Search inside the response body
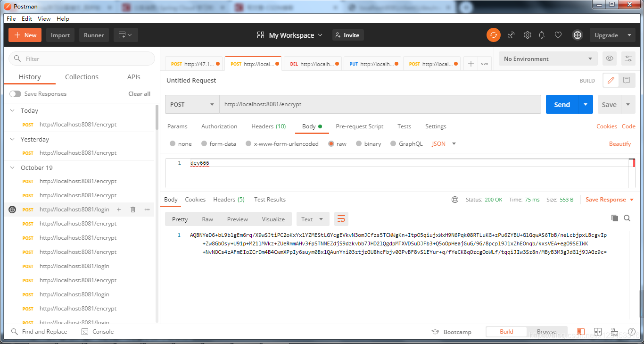 pos(627,218)
